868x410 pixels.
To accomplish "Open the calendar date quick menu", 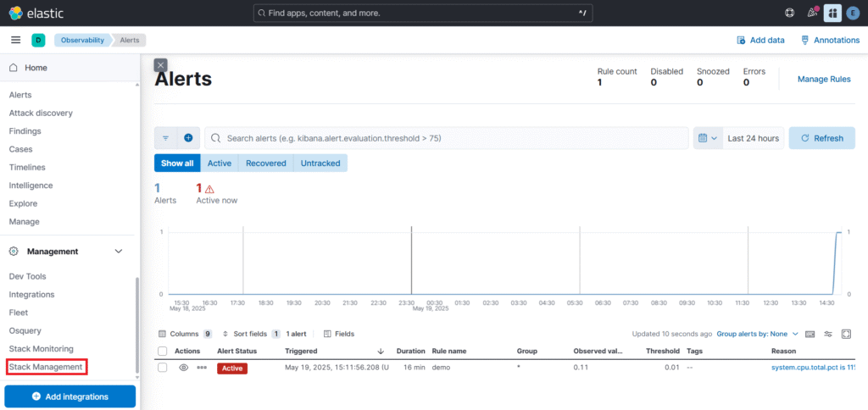I will tap(708, 138).
